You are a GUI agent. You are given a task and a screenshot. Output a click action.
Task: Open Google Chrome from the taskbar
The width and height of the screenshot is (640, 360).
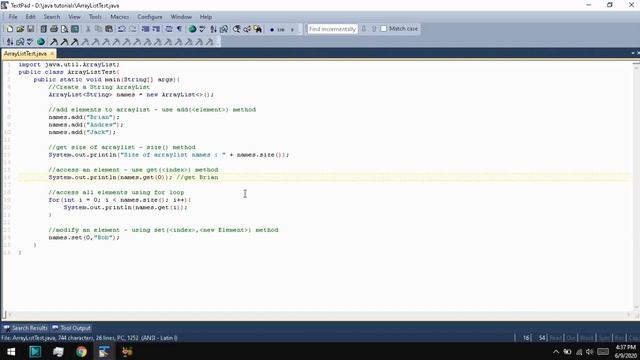click(81, 351)
